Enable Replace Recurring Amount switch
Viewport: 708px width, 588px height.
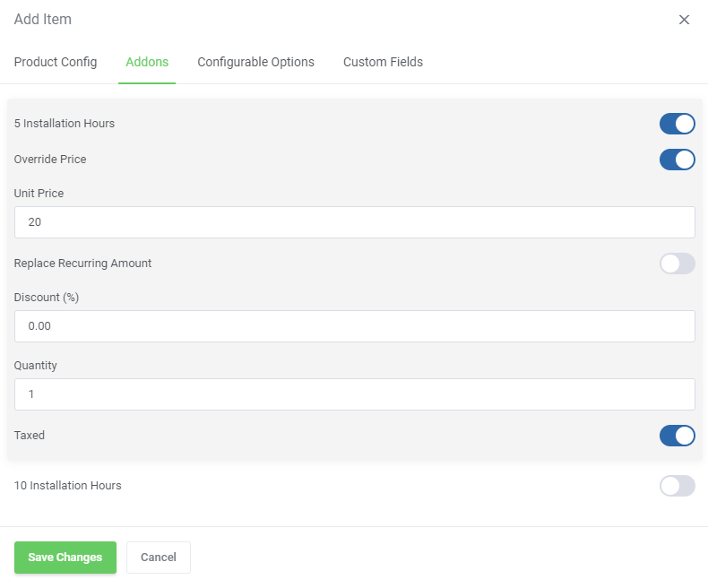(x=678, y=264)
